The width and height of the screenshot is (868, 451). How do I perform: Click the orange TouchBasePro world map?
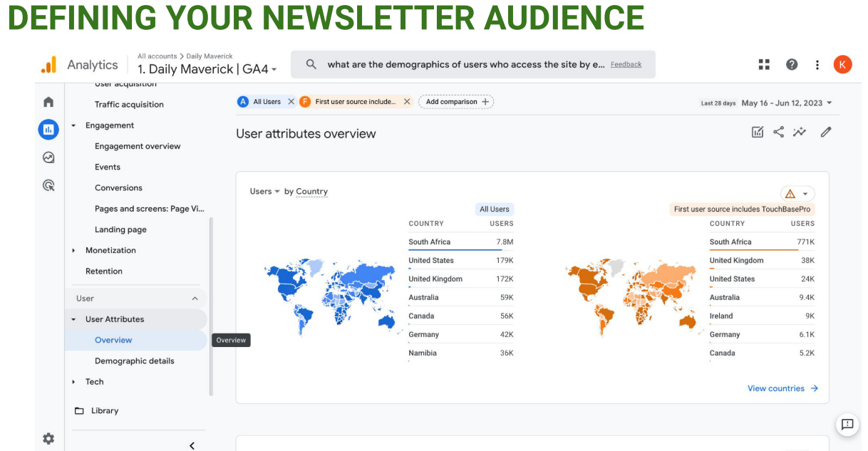coord(631,298)
